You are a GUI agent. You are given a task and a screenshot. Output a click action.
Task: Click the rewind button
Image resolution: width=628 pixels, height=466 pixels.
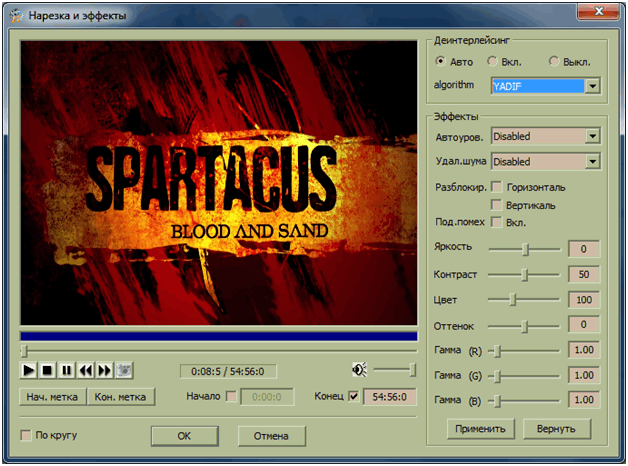tap(85, 370)
